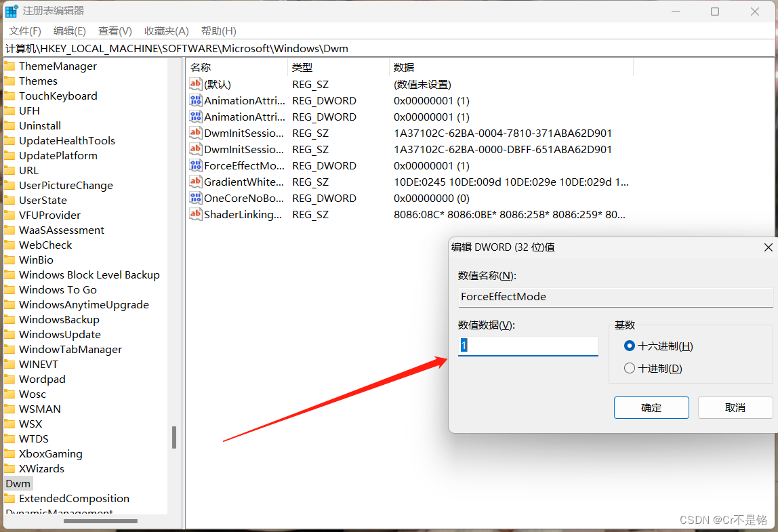Click the tree panel vertical scrollbar thumb
This screenshot has width=778, height=532.
(x=174, y=437)
